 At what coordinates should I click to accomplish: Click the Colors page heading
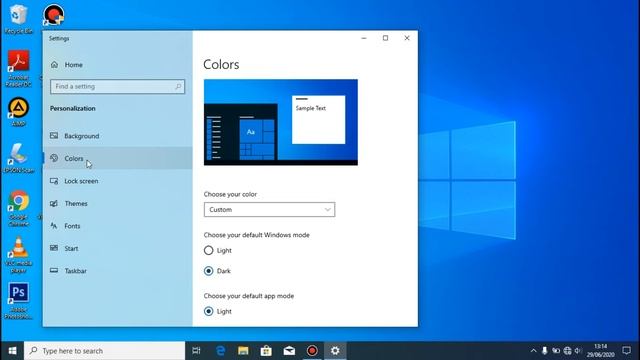[x=221, y=64]
